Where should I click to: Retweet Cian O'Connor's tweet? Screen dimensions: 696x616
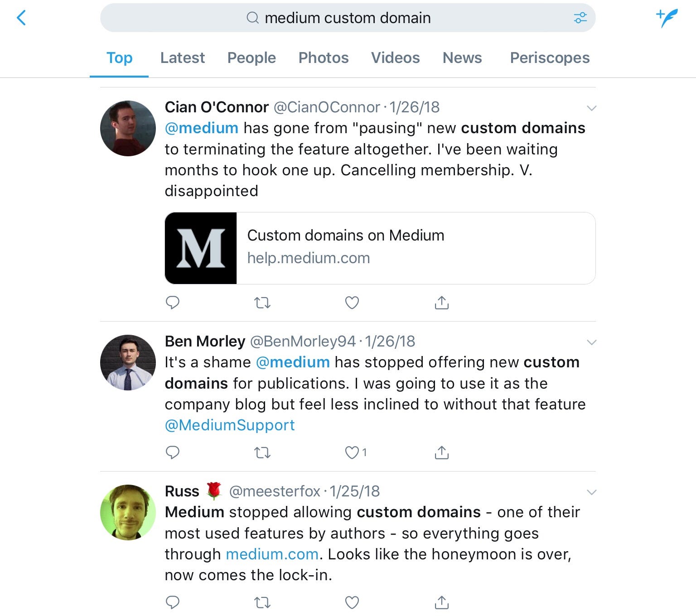click(262, 302)
